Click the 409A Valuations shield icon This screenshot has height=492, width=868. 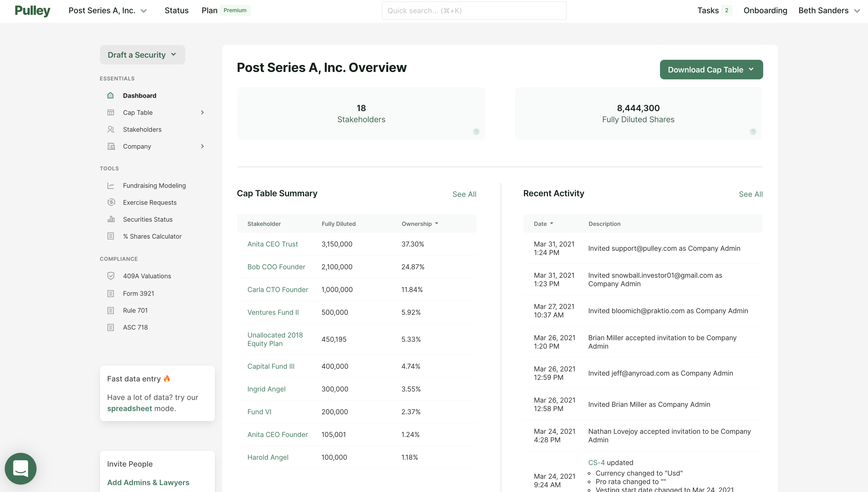(111, 276)
